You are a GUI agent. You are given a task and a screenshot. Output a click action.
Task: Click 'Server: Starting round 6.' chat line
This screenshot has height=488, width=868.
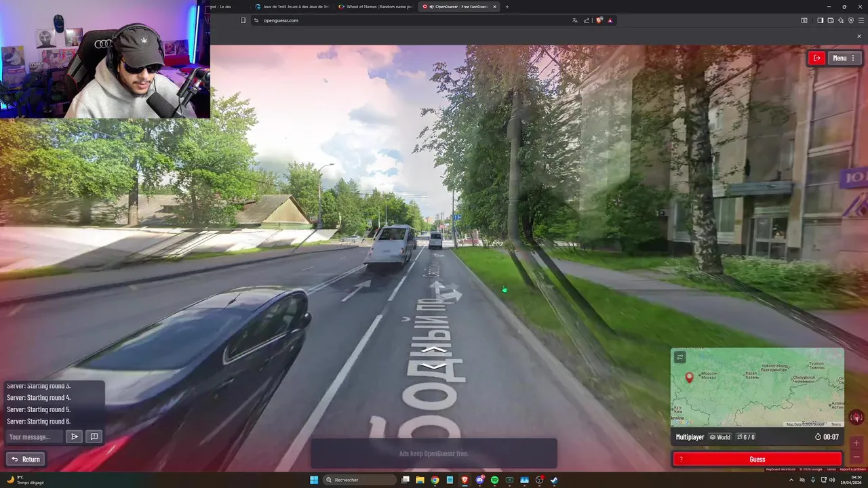(x=39, y=422)
